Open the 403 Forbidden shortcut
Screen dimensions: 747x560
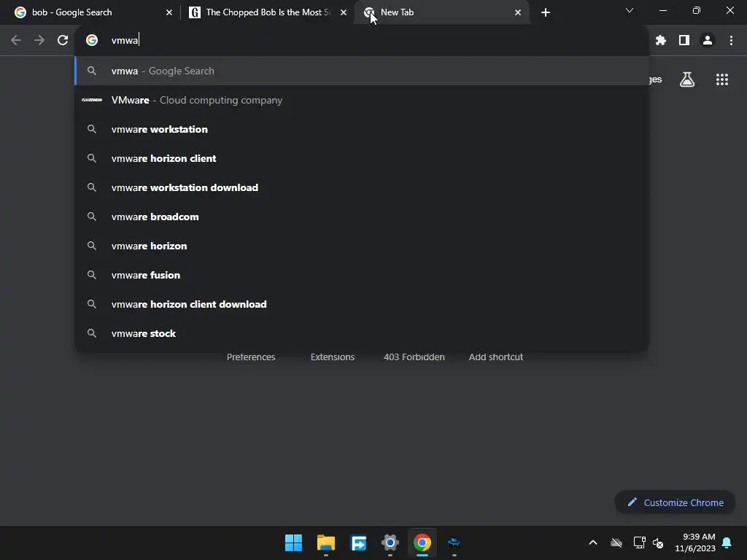pos(414,357)
